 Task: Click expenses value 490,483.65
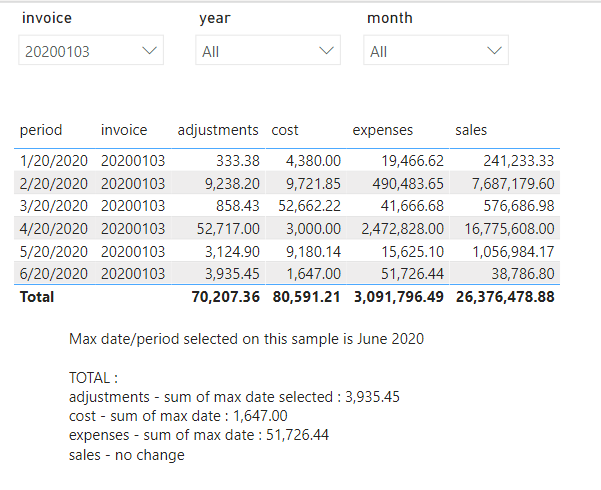pyautogui.click(x=408, y=184)
